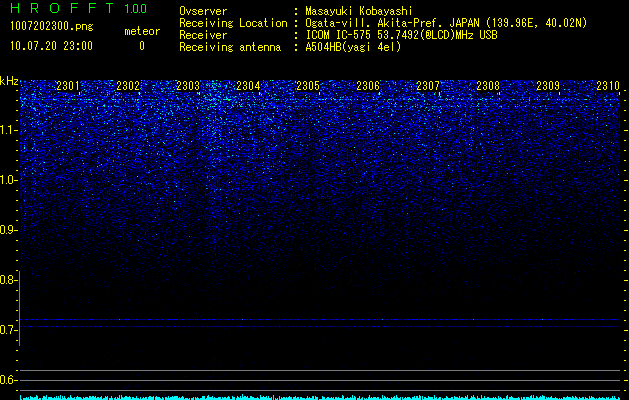Click the 2309 time marker
Image resolution: width=629 pixels, height=400 pixels.
coord(548,85)
